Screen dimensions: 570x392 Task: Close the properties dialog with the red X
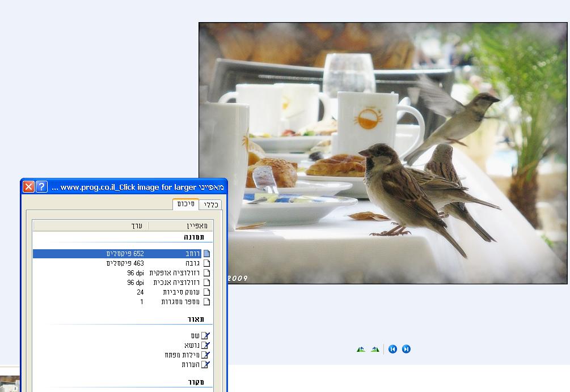[29, 187]
